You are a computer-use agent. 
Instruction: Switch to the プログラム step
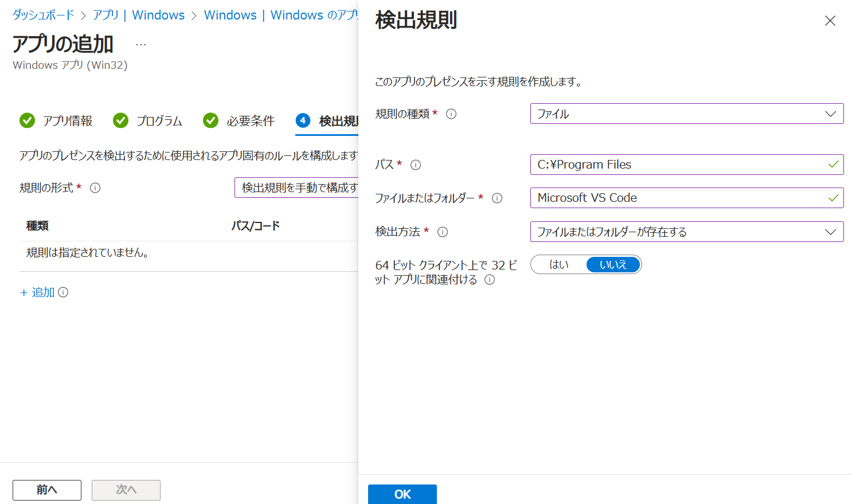click(161, 120)
